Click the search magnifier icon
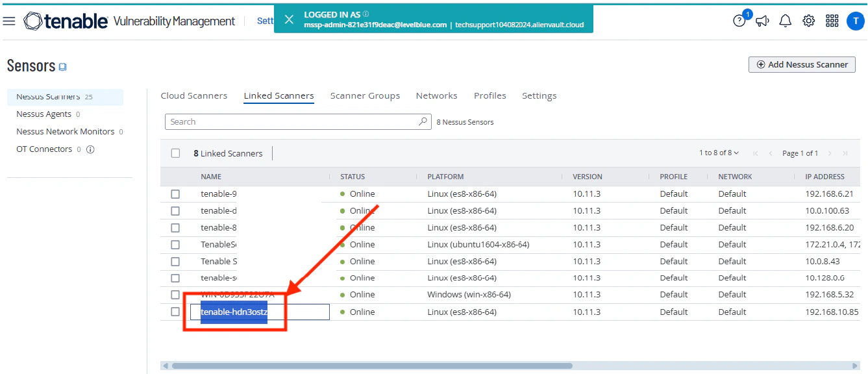This screenshot has height=374, width=868. tap(423, 121)
